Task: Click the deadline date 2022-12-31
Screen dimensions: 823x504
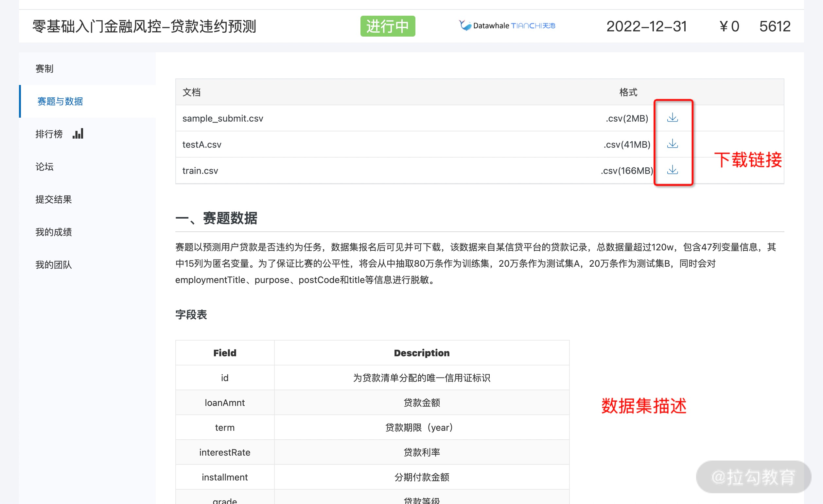Action: [646, 26]
